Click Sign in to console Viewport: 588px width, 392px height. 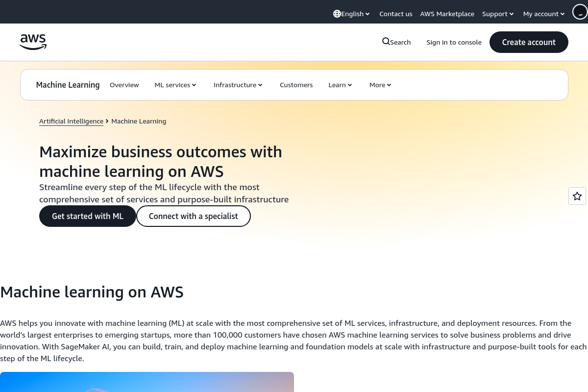(x=454, y=42)
